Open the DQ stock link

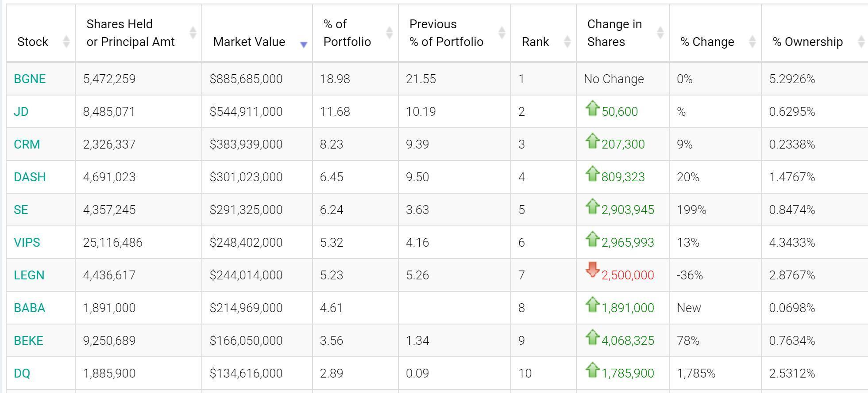[x=22, y=373]
